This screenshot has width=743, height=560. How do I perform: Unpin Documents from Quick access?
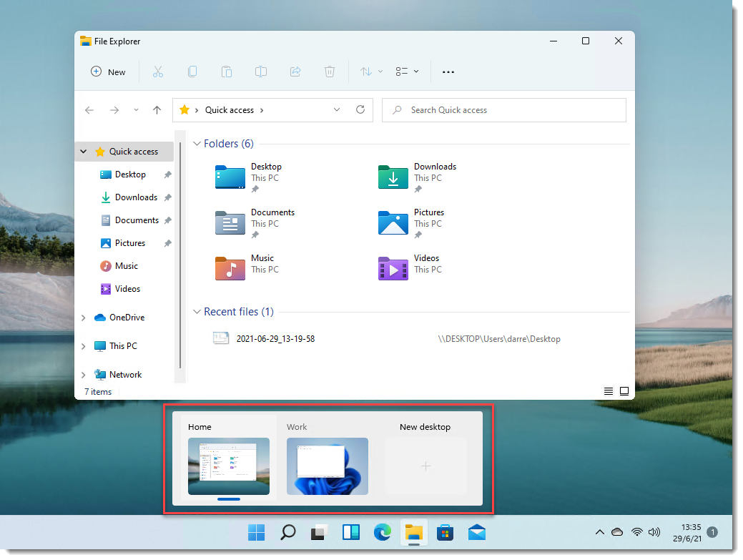167,220
